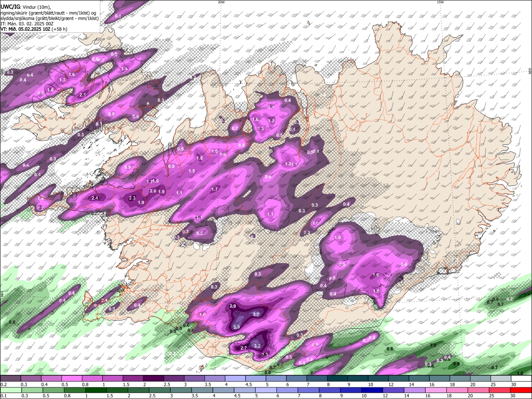
Task: Click the light pink swatch starting at 16 in the rain legend
Action: tap(435, 390)
